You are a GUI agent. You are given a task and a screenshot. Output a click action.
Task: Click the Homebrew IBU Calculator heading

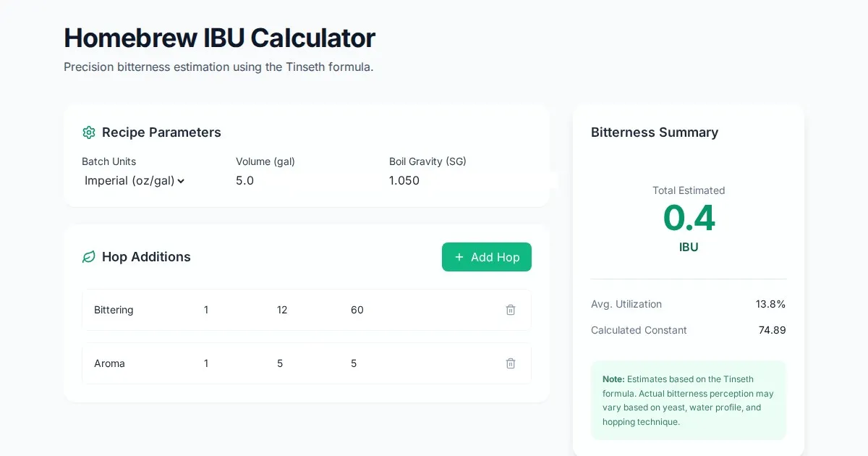(x=220, y=38)
